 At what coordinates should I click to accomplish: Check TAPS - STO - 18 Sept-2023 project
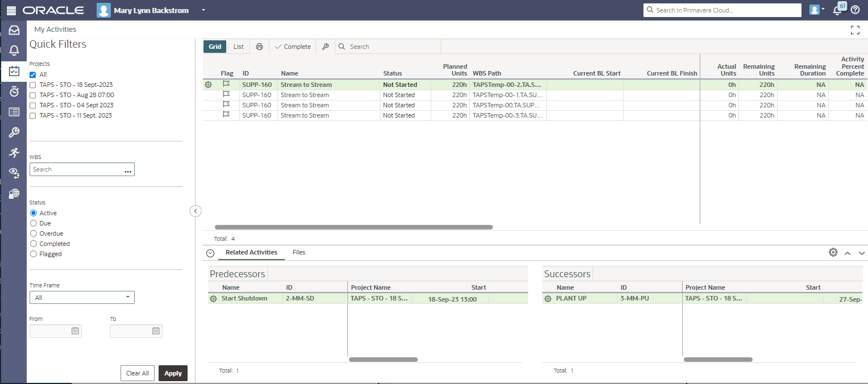(33, 85)
